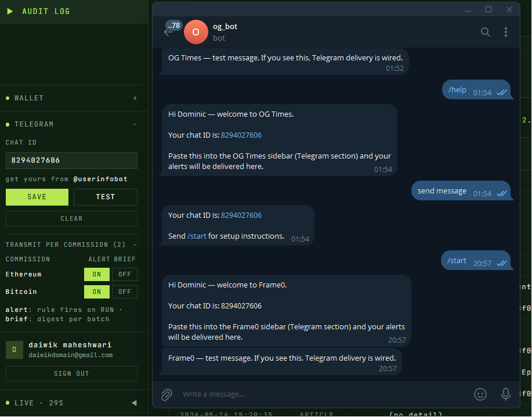Image resolution: width=532 pixels, height=417 pixels.
Task: Click the /start command link in the bot reply
Action: coord(197,236)
